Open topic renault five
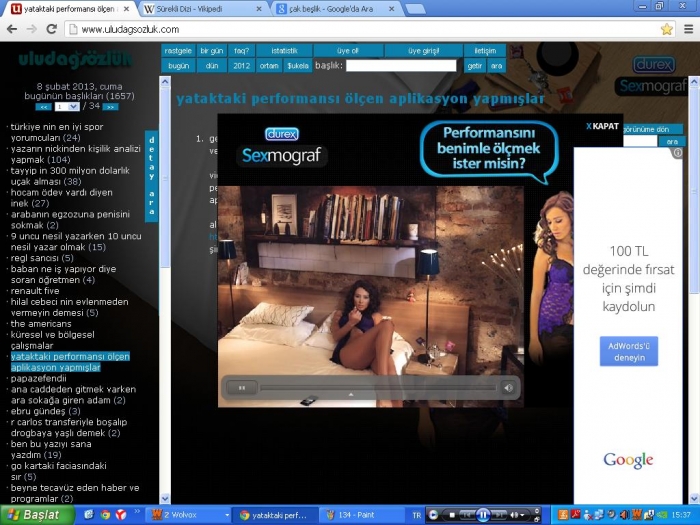700x525 pixels. (x=35, y=291)
